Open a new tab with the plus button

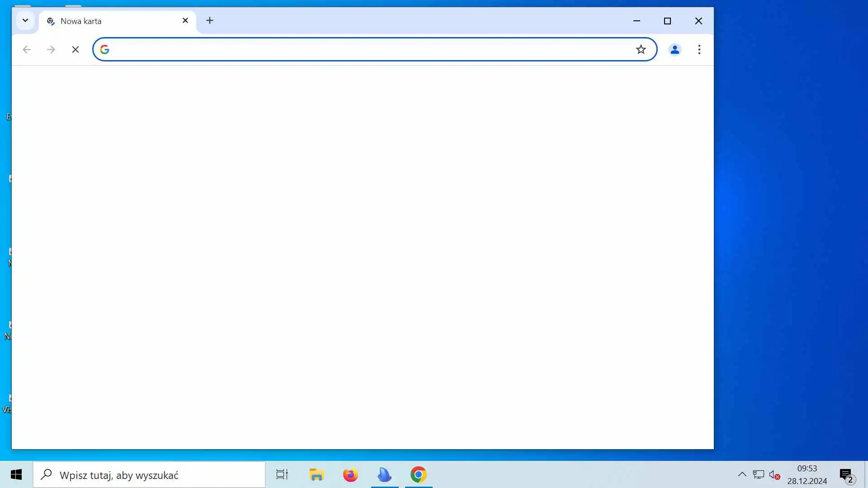coord(210,21)
